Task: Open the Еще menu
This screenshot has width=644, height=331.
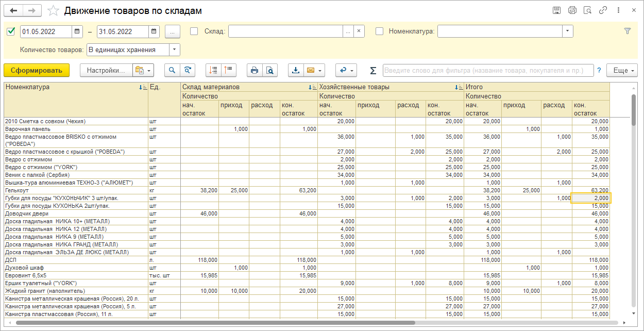Action: pos(622,71)
